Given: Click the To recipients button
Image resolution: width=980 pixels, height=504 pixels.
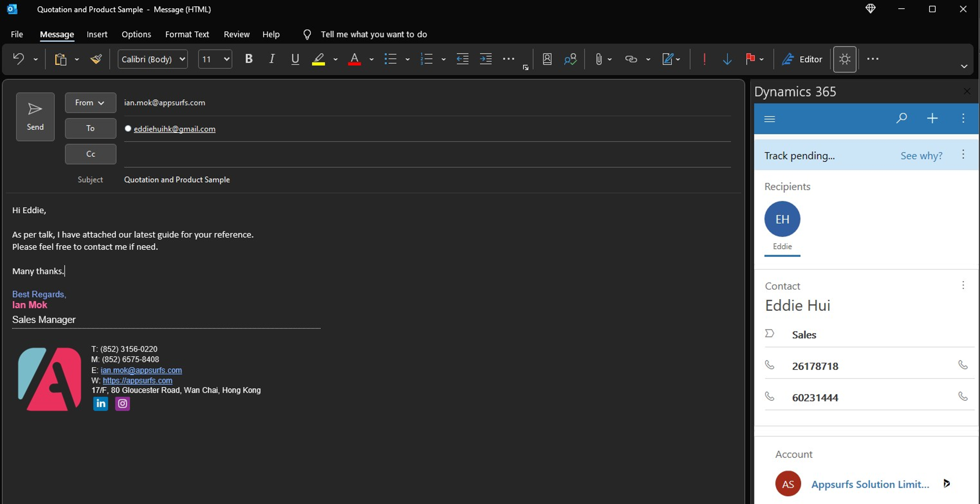Looking at the screenshot, I should coord(90,128).
